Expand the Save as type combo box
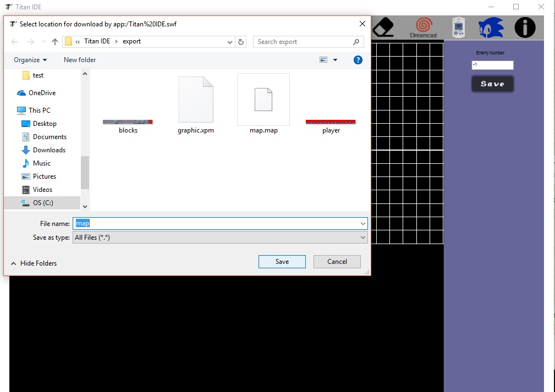The width and height of the screenshot is (555, 392). click(x=220, y=238)
